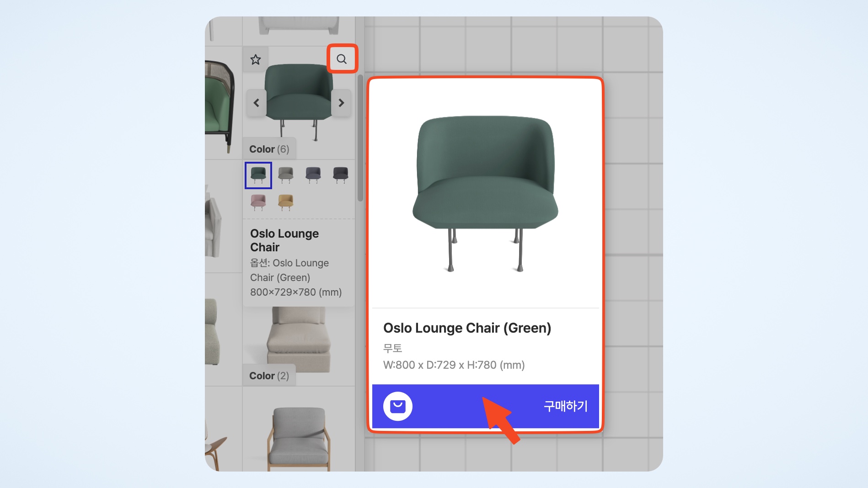Click the furniture list scrollbar
The height and width of the screenshot is (488, 868).
click(x=360, y=137)
